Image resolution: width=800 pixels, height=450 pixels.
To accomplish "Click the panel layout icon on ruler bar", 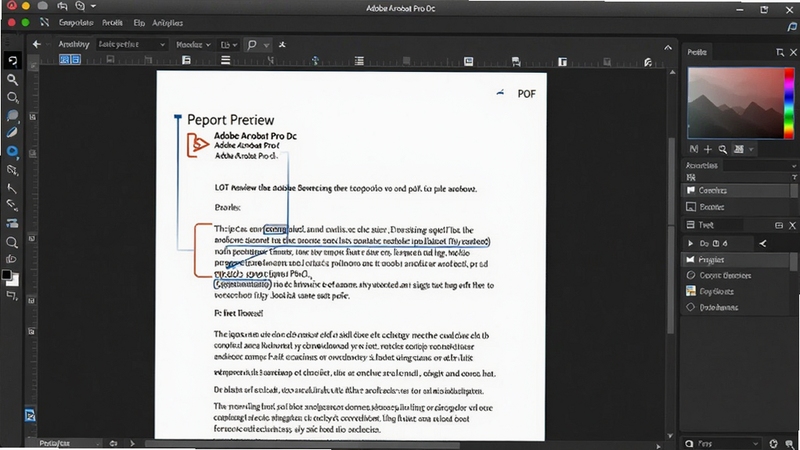I will click(468, 61).
